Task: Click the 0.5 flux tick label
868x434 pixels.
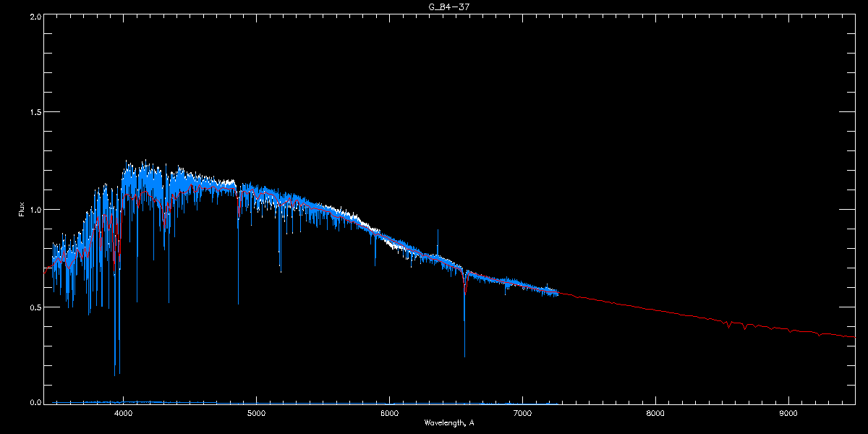Action: pos(35,307)
